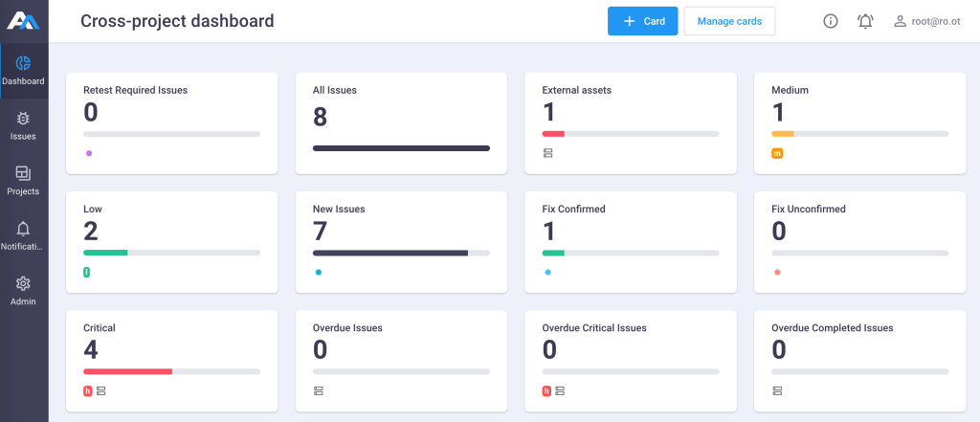Open the Low card title

[x=93, y=209]
